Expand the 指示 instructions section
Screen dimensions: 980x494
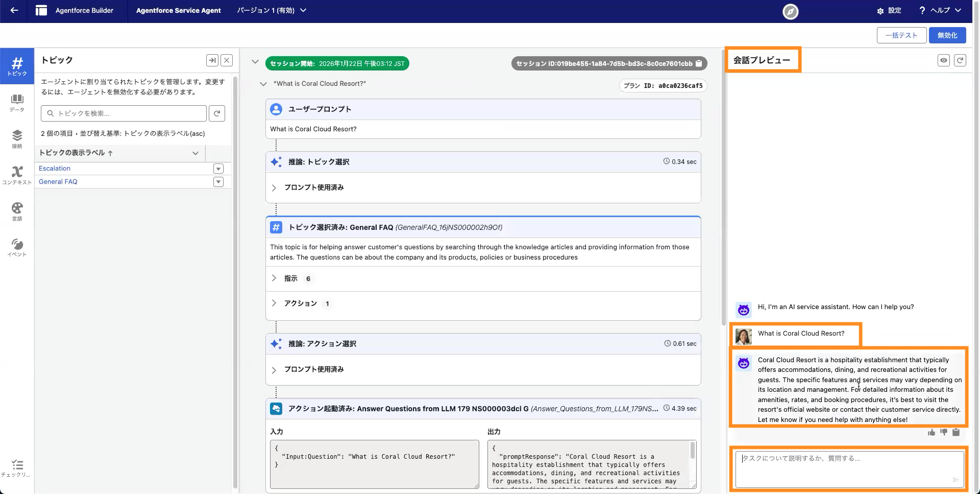click(274, 278)
